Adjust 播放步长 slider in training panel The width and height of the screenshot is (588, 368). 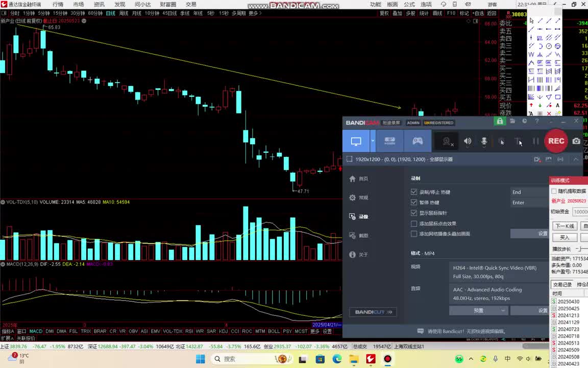(x=581, y=249)
